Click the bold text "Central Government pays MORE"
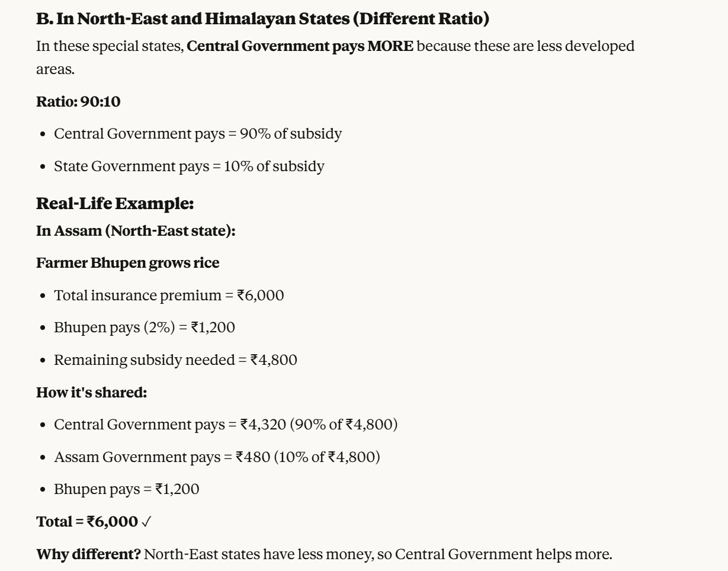This screenshot has width=728, height=571. [x=300, y=46]
